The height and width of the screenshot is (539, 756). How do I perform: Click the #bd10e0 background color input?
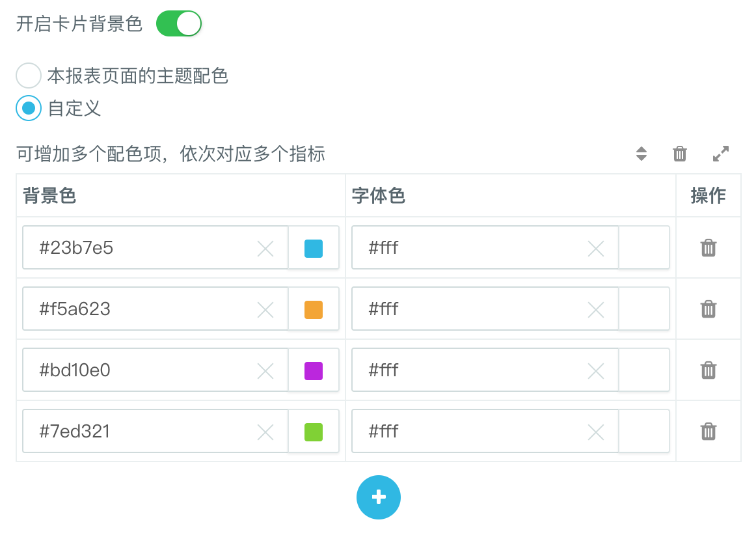[155, 370]
